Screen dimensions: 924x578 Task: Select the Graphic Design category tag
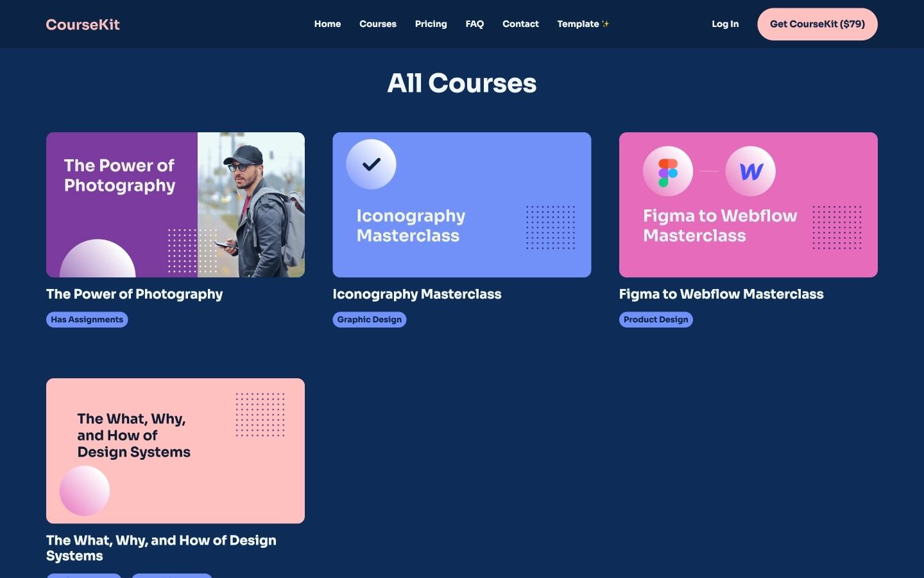[370, 319]
